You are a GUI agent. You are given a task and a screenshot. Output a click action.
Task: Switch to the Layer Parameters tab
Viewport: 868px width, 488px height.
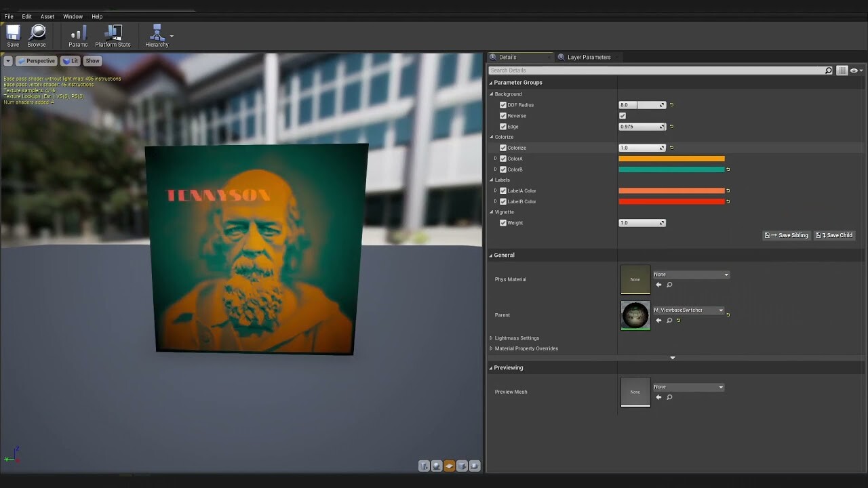click(x=588, y=57)
